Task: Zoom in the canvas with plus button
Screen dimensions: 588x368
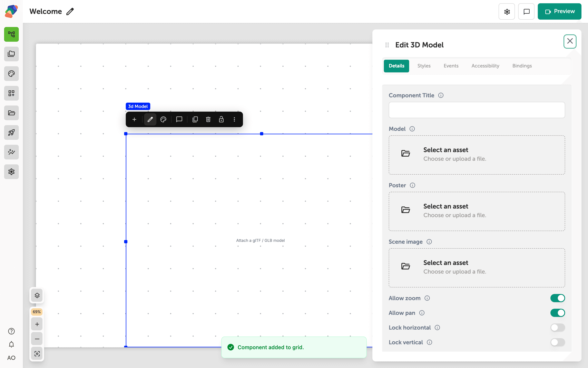Action: (x=37, y=324)
